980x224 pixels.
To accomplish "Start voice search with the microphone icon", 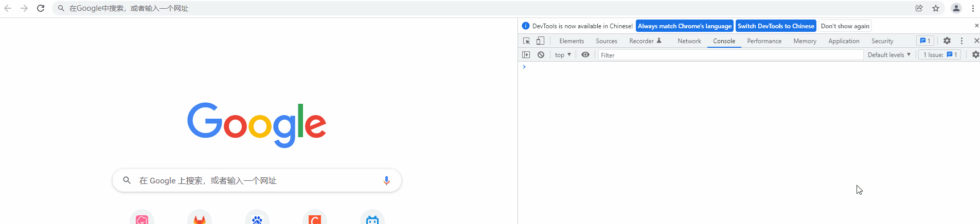I will pos(386,180).
